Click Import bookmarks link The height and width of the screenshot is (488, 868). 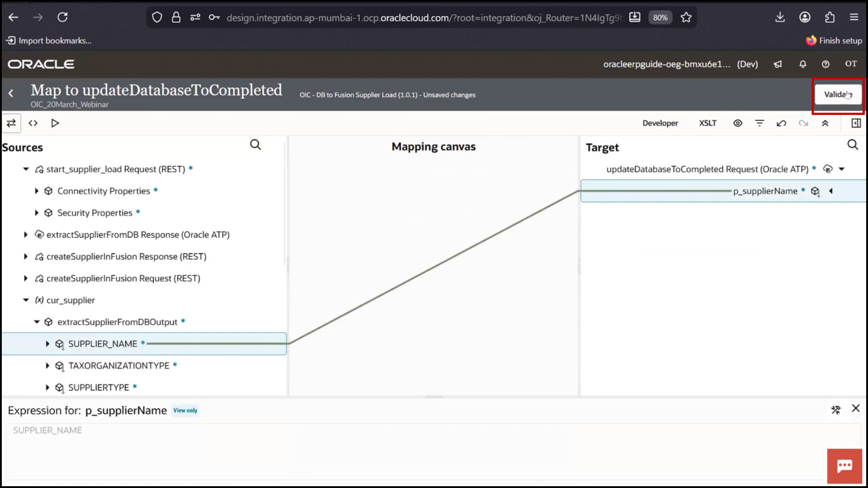pyautogui.click(x=49, y=41)
